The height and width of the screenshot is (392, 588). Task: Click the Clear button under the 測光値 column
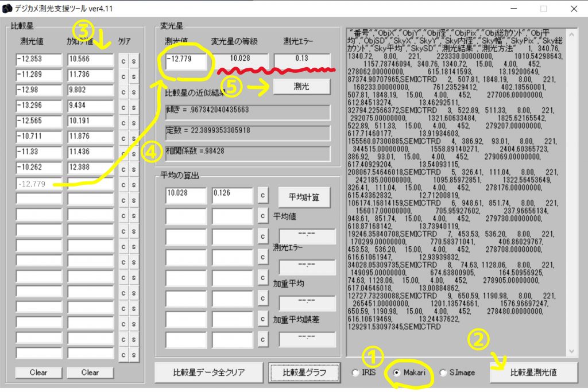tap(38, 372)
